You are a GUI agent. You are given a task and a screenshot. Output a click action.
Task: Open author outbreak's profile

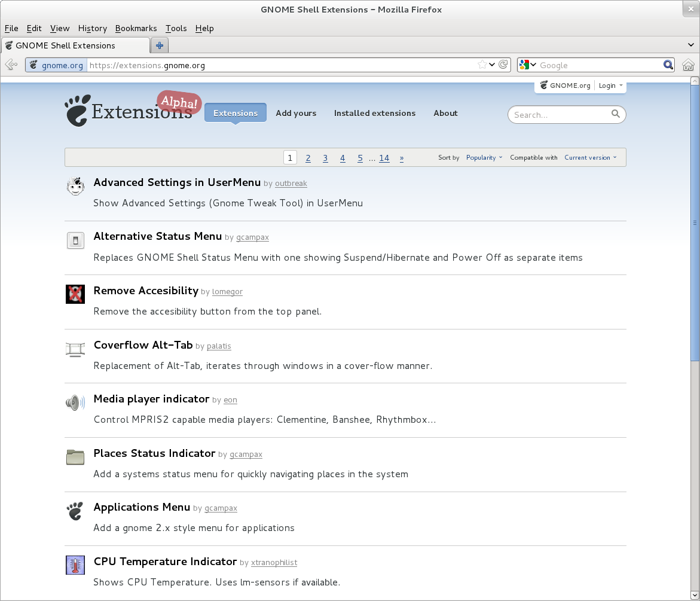click(291, 184)
